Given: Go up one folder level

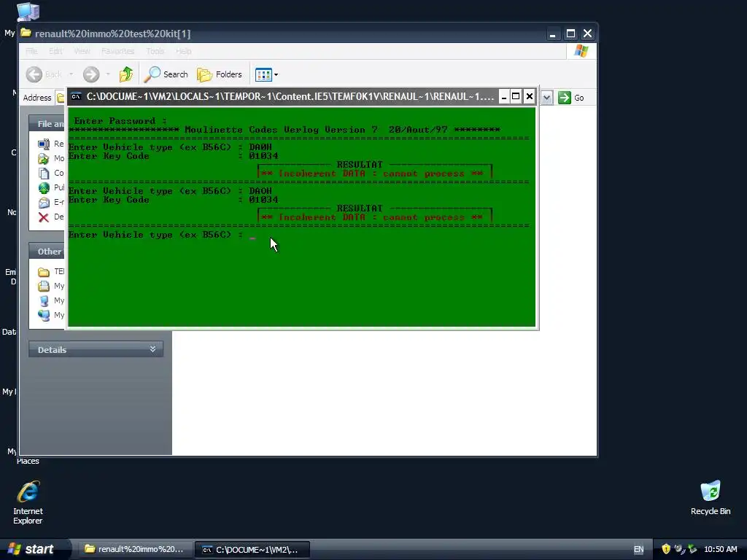Looking at the screenshot, I should point(126,74).
